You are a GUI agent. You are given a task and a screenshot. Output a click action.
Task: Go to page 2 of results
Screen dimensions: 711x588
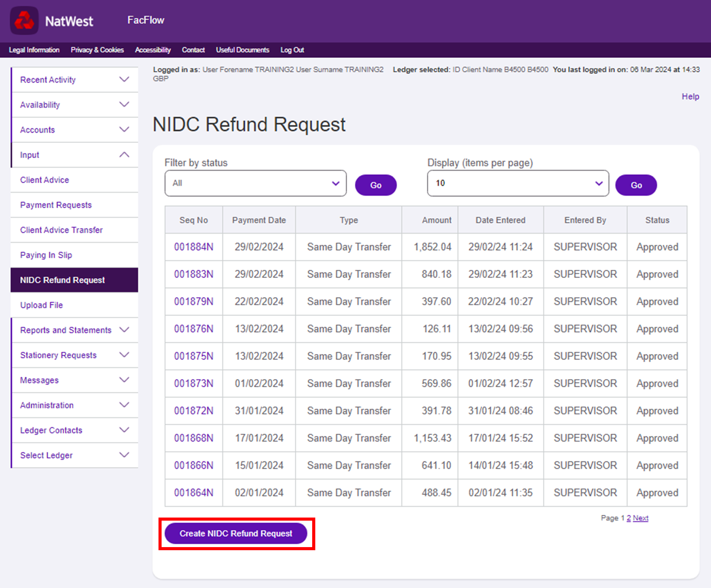click(628, 518)
